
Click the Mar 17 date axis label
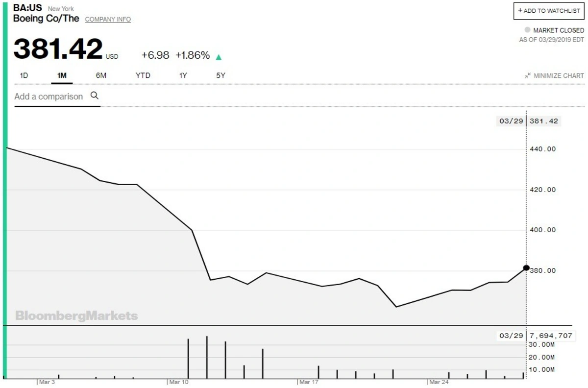pos(309,382)
